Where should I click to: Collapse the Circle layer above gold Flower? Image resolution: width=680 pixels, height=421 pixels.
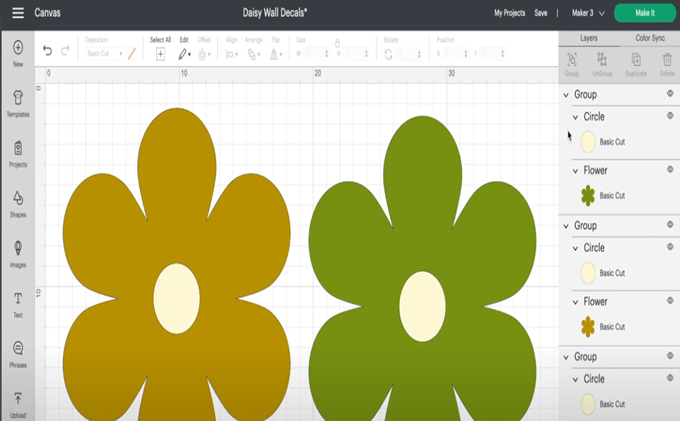pos(575,248)
